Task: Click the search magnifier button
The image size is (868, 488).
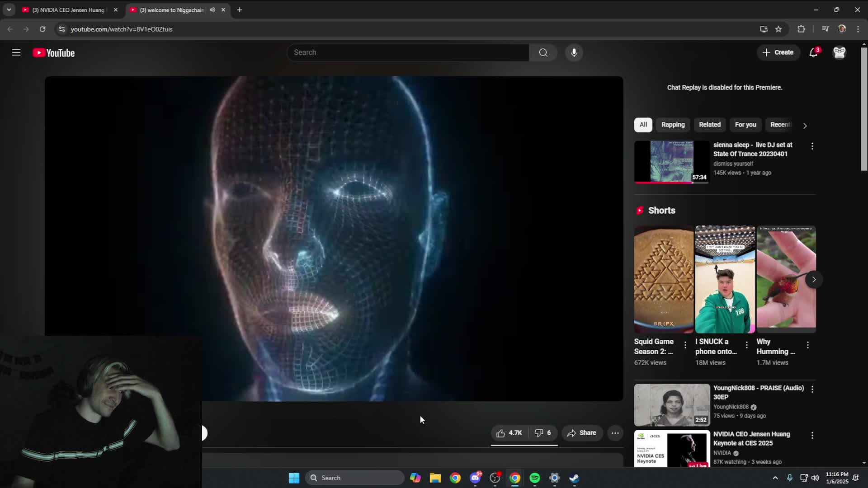Action: click(x=543, y=52)
